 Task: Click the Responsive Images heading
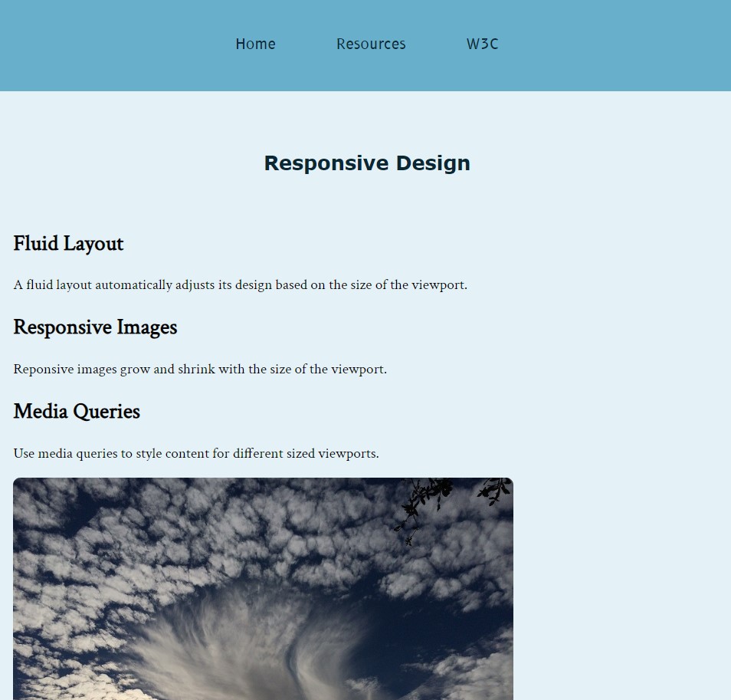click(95, 327)
